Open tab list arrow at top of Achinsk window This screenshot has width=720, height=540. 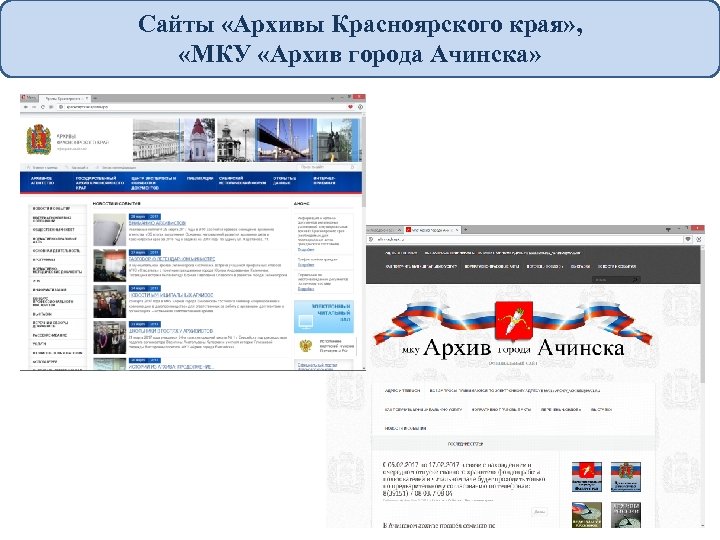pyautogui.click(x=668, y=229)
